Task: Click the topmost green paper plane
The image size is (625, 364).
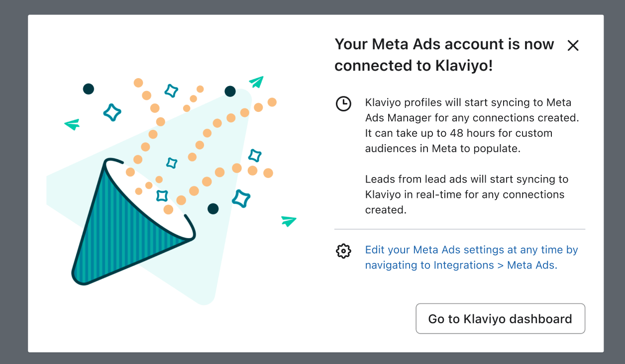Action: coord(256,82)
